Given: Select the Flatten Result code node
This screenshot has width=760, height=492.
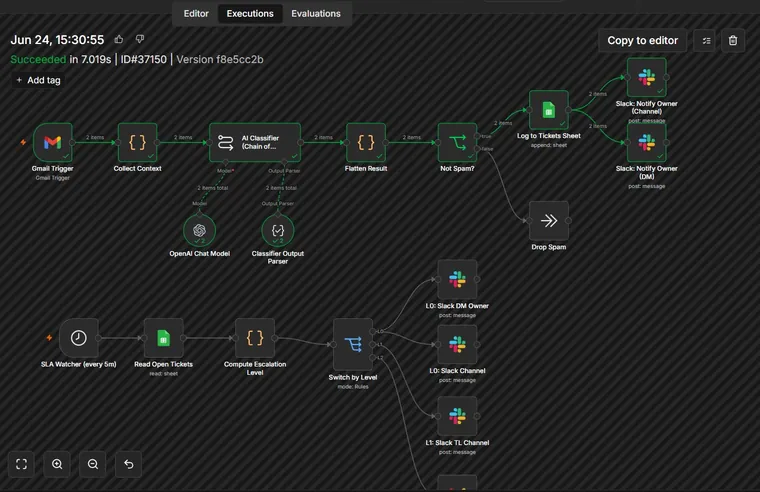Looking at the screenshot, I should click(x=366, y=143).
